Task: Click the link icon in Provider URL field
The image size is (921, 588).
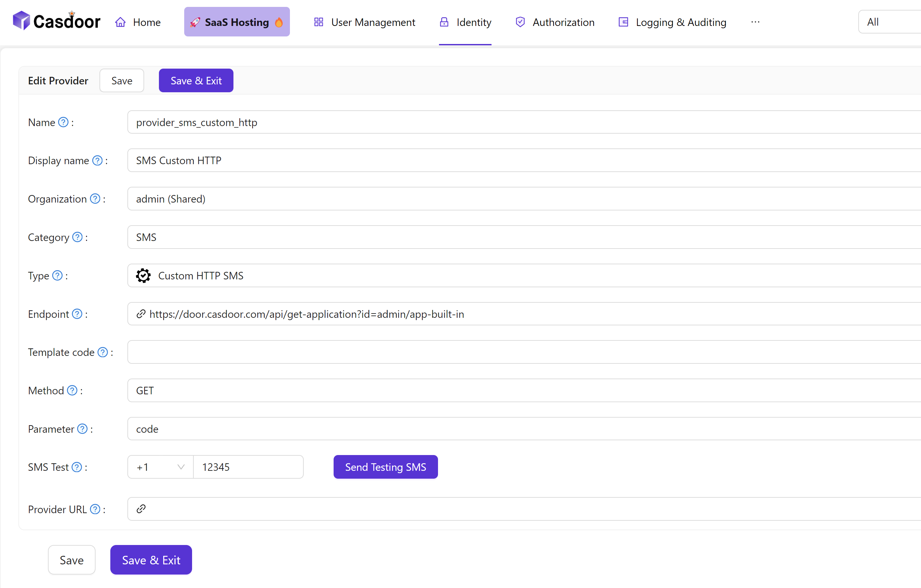Action: pos(141,509)
